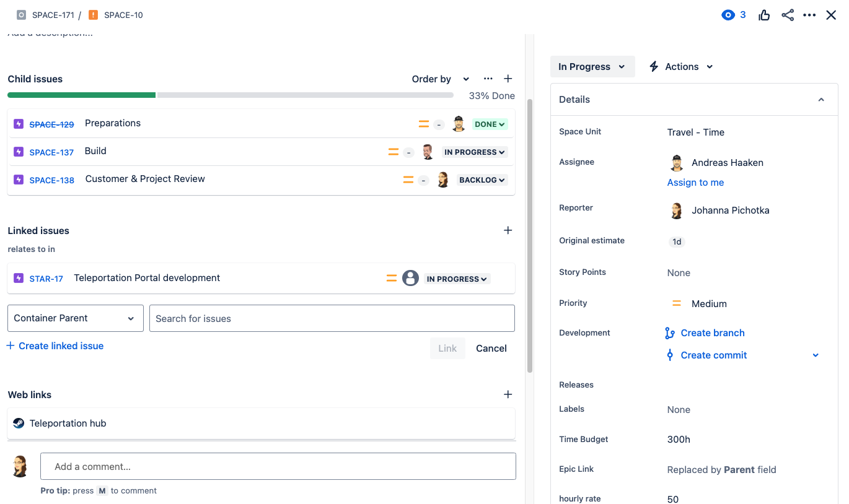Click the assignee avatar on SPACE-129
849x504 pixels.
pos(459,124)
